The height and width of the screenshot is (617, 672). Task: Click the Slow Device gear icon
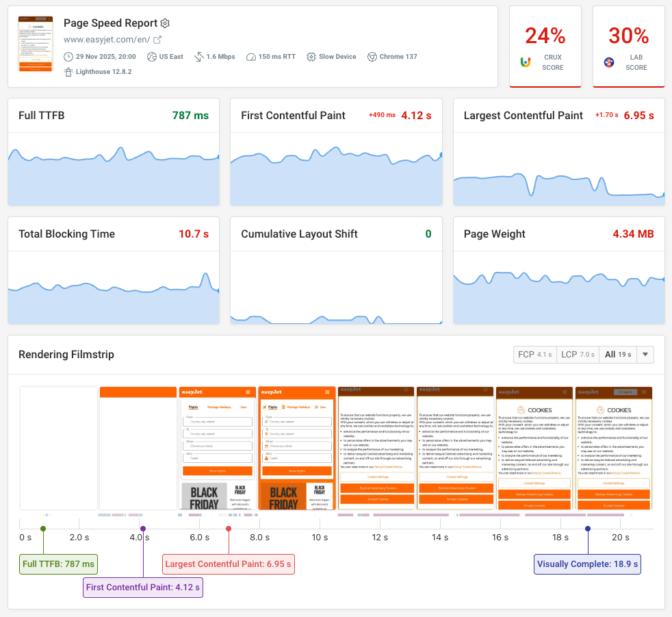(311, 57)
